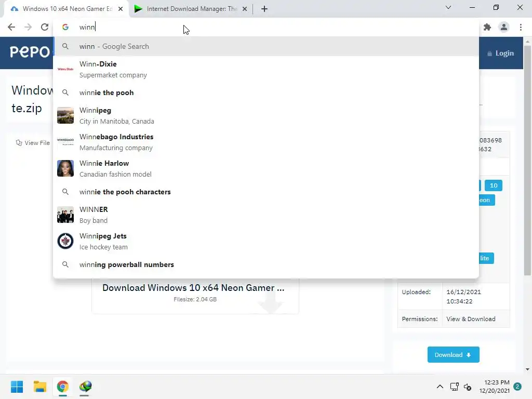Open the Windows Start menu
532x399 pixels.
[x=17, y=387]
